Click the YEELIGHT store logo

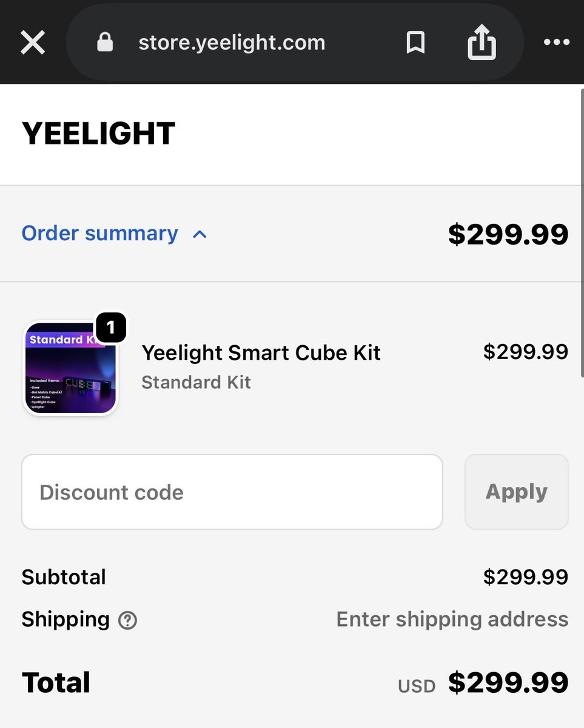click(x=98, y=133)
